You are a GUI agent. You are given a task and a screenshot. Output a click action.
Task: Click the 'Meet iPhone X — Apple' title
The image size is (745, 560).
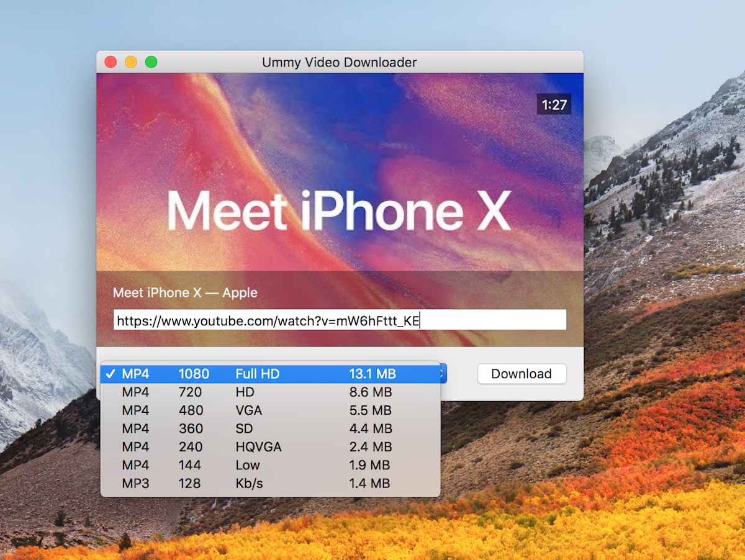coord(185,293)
